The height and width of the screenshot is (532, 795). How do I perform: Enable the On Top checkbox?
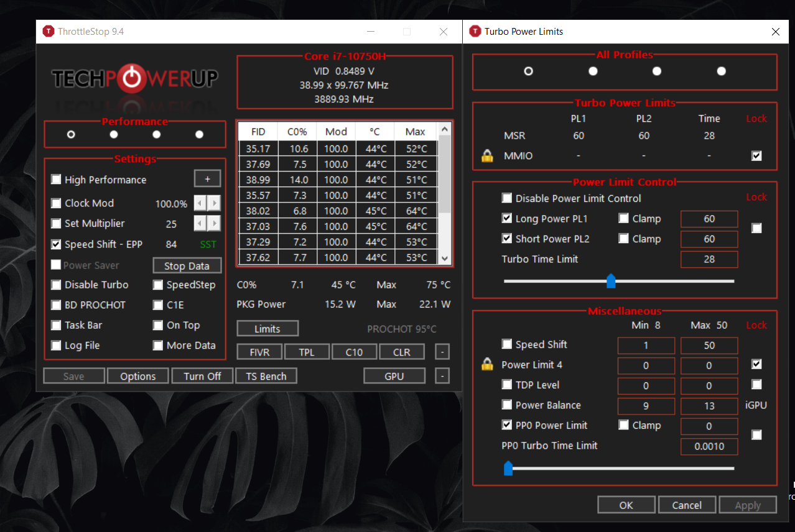click(158, 325)
